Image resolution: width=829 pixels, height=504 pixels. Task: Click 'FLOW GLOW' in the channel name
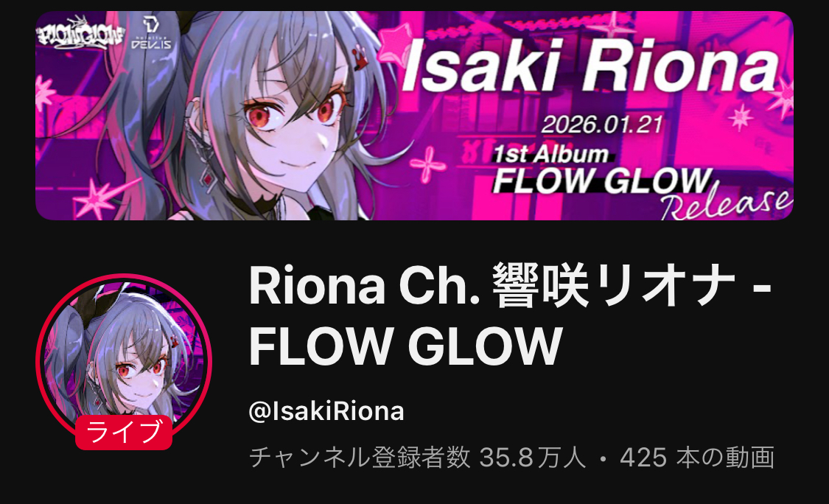click(x=405, y=346)
